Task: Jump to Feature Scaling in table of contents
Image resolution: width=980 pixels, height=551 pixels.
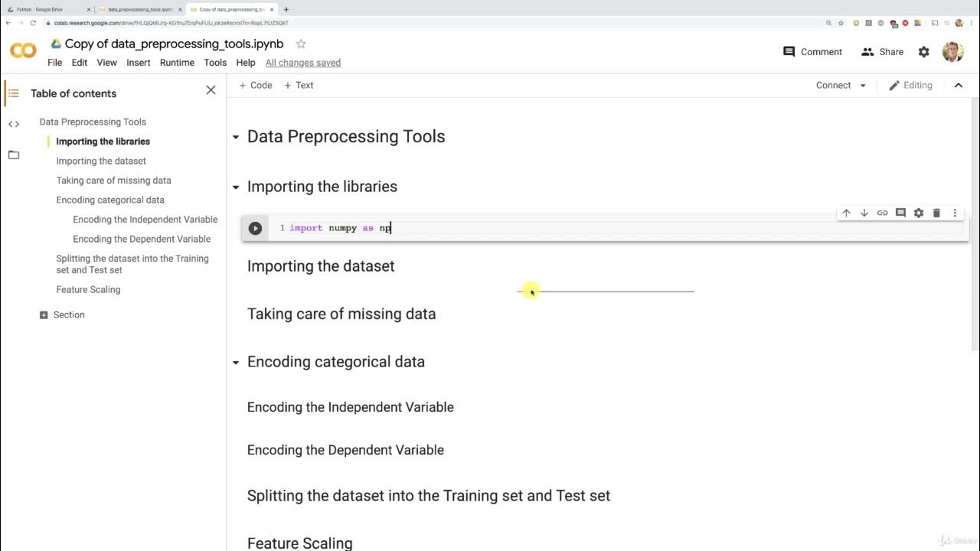Action: point(88,289)
